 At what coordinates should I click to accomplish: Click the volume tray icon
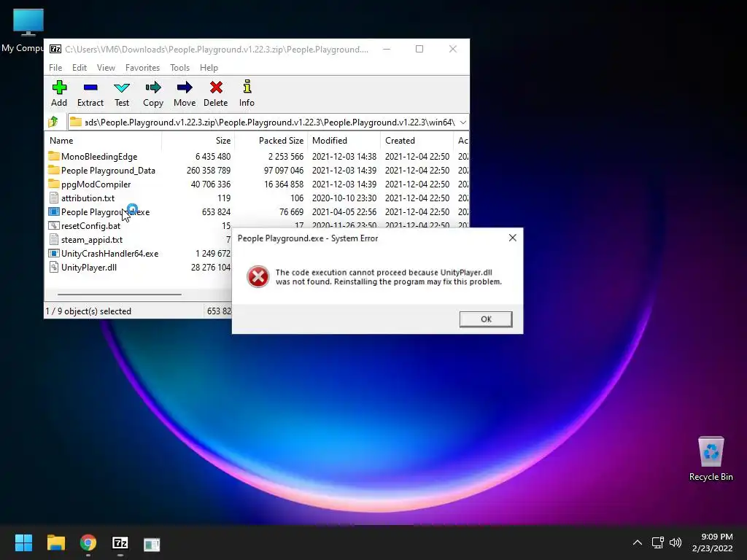click(x=676, y=542)
